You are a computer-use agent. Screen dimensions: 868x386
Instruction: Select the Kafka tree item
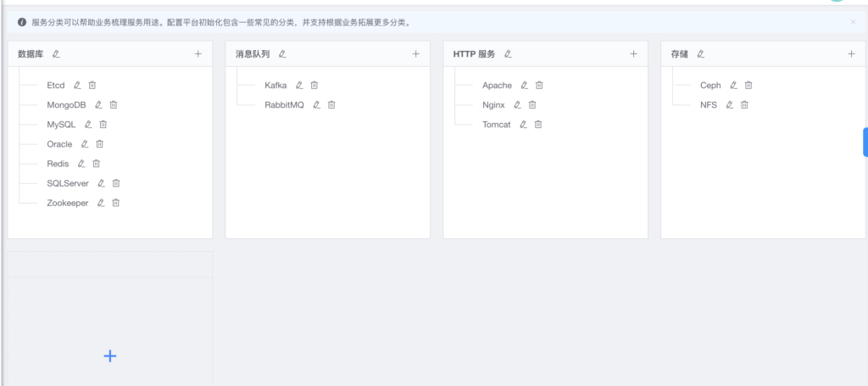click(x=275, y=86)
